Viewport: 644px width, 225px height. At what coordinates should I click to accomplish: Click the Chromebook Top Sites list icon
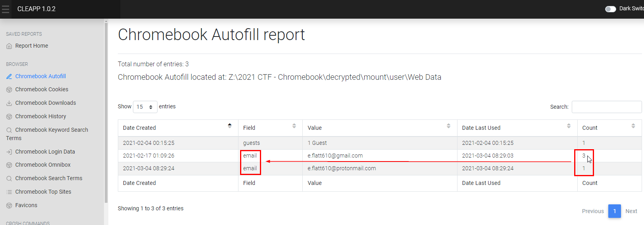(x=9, y=192)
